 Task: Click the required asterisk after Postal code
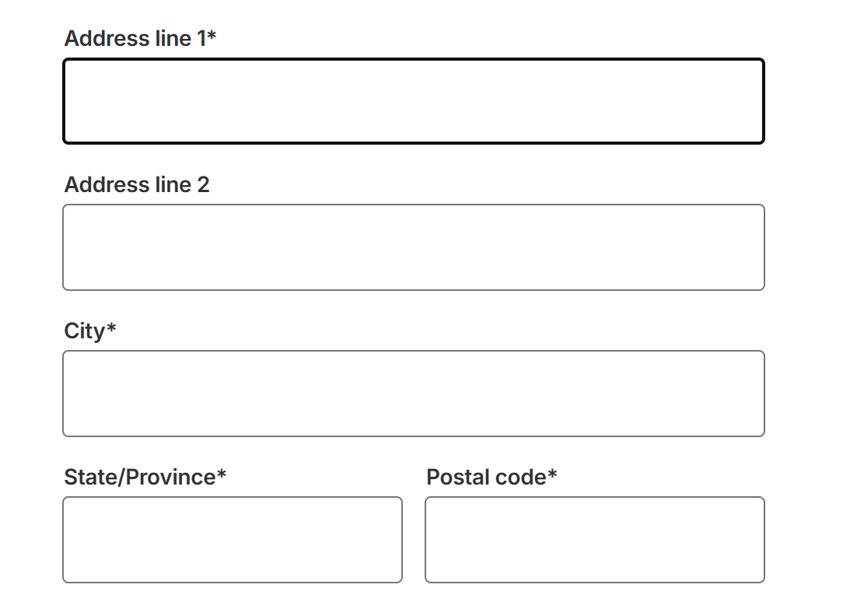552,474
